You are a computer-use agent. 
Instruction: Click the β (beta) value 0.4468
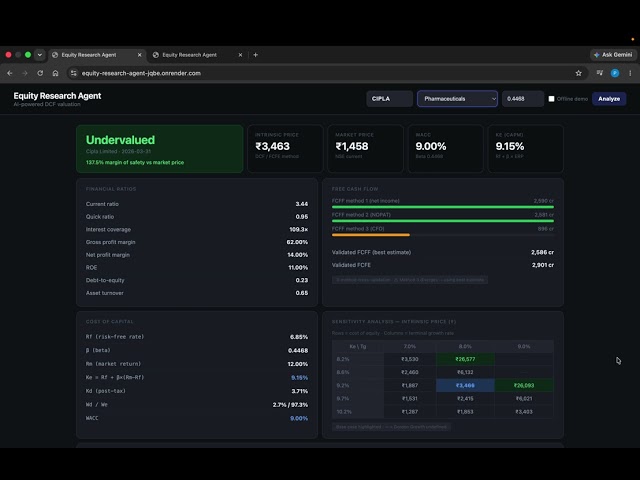point(298,350)
